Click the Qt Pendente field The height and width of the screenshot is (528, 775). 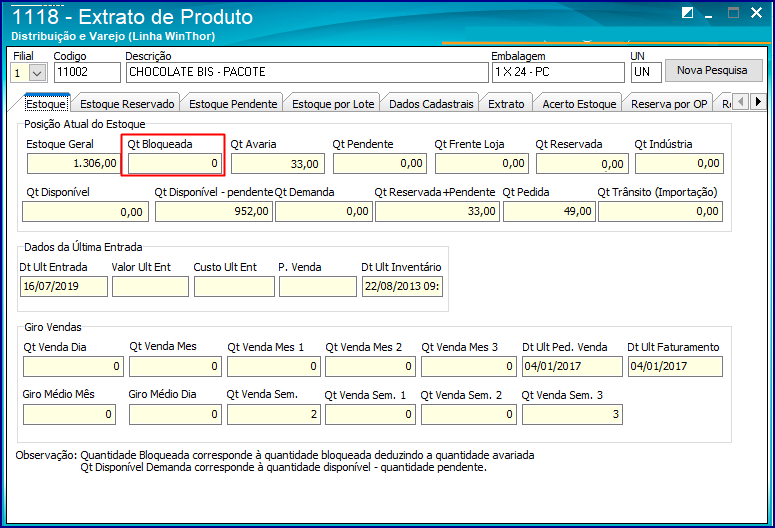(x=380, y=164)
